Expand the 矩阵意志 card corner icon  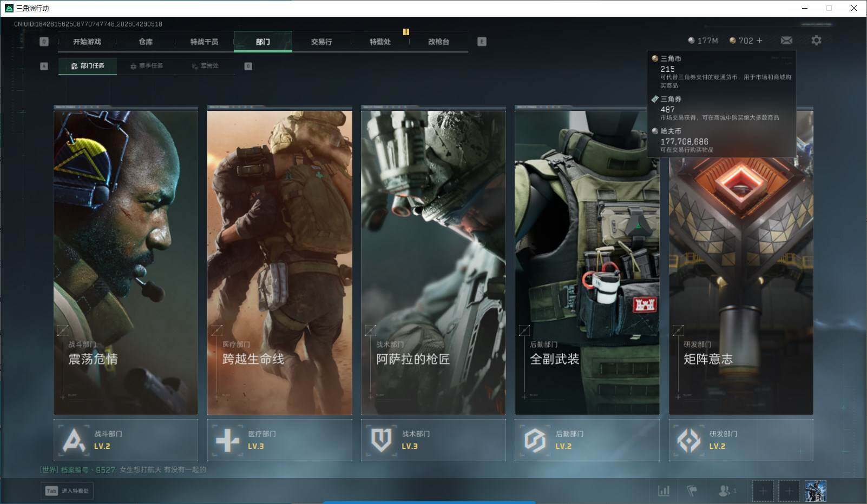point(678,330)
